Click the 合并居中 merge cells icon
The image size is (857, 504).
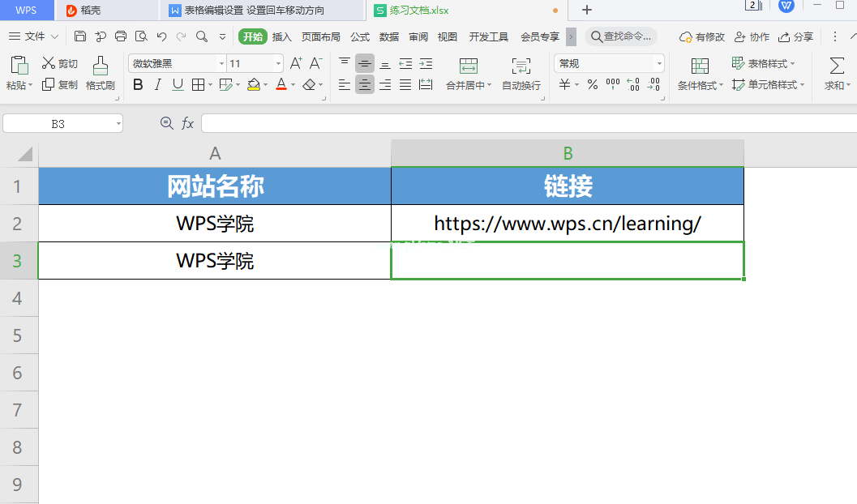469,66
